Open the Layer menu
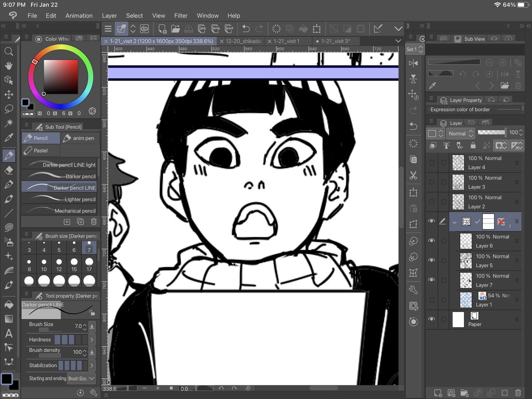Screen dimensions: 532x399 [x=110, y=16]
